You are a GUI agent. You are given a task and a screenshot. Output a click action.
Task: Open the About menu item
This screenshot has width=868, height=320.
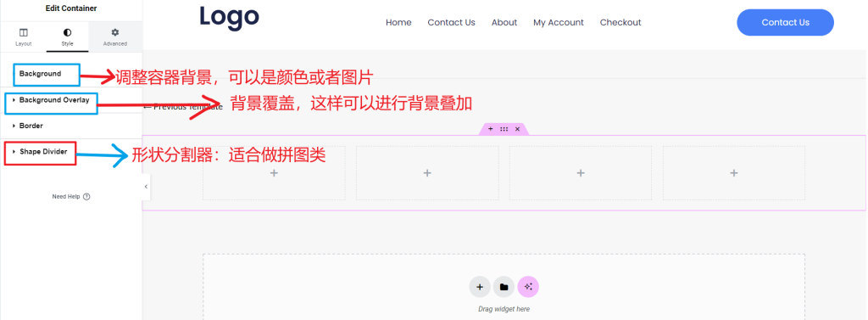[504, 22]
